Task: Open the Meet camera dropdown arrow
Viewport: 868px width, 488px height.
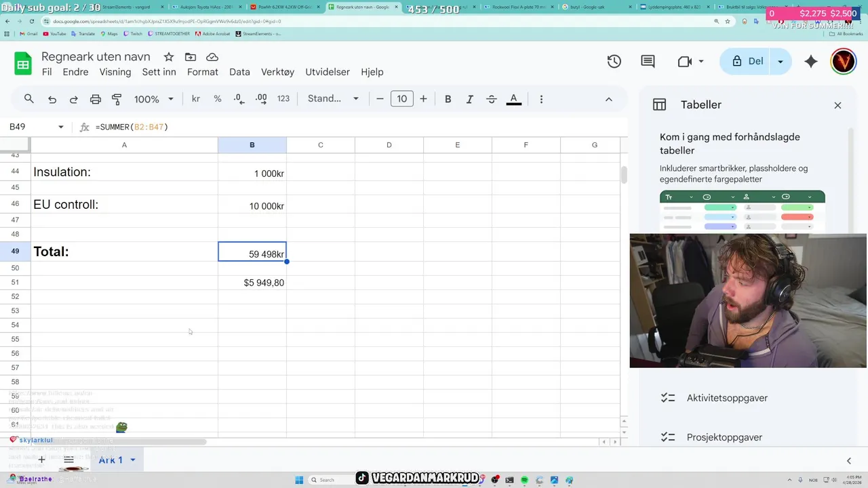Action: pos(701,61)
